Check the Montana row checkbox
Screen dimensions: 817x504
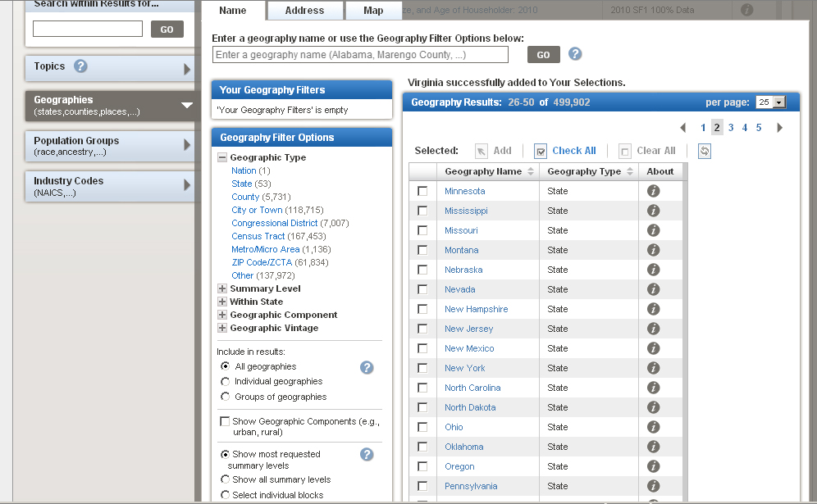pos(422,250)
